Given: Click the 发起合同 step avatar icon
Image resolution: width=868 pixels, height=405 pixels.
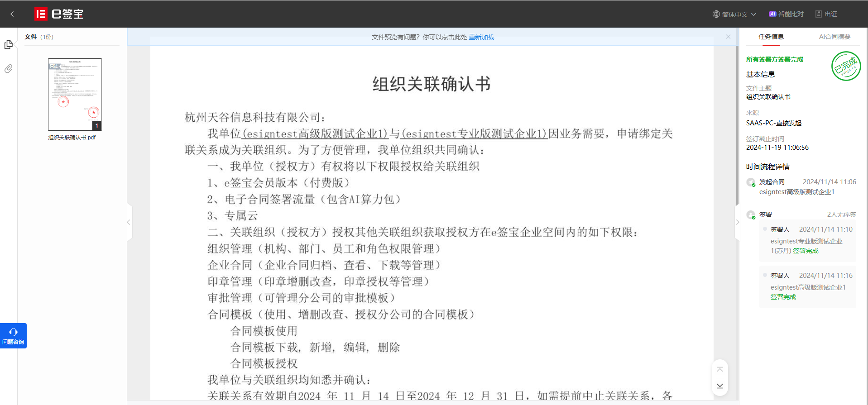Looking at the screenshot, I should (x=751, y=182).
